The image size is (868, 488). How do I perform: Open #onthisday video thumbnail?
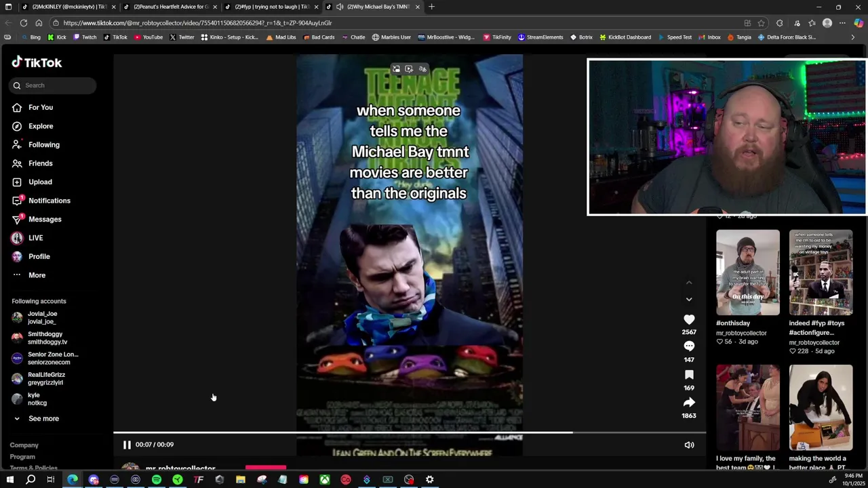coord(748,272)
